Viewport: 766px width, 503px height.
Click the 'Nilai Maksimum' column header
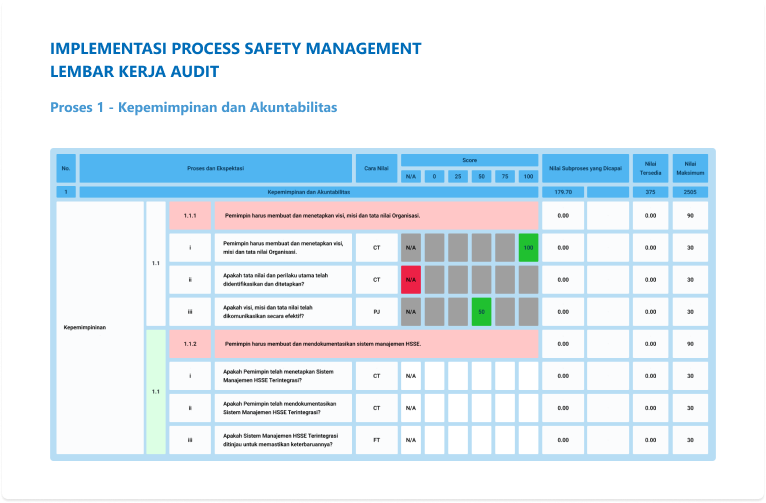point(690,168)
